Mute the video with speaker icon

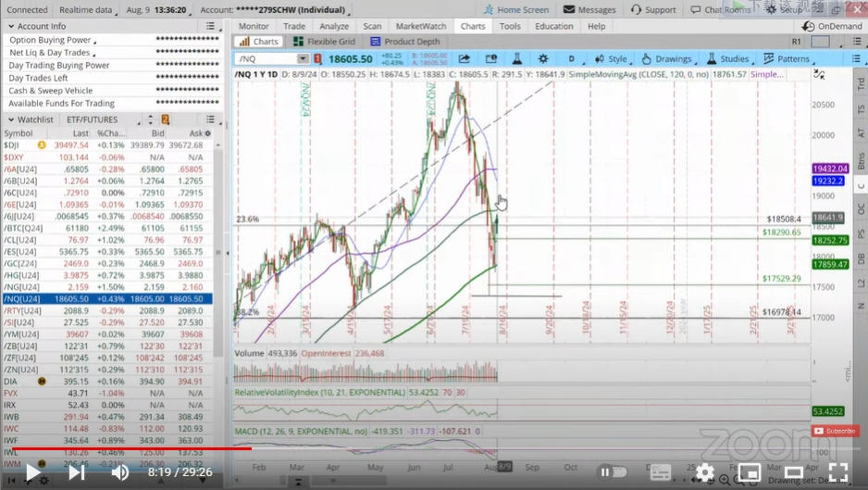click(x=119, y=472)
